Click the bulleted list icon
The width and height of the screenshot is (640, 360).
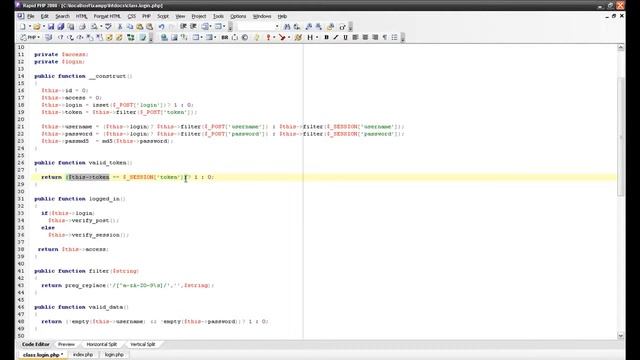394,38
